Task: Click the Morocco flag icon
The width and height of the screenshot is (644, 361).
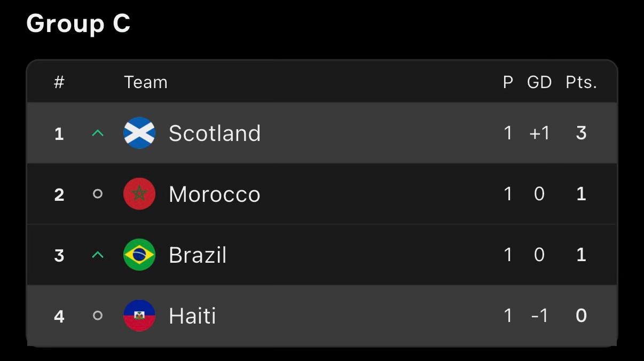Action: tap(139, 194)
